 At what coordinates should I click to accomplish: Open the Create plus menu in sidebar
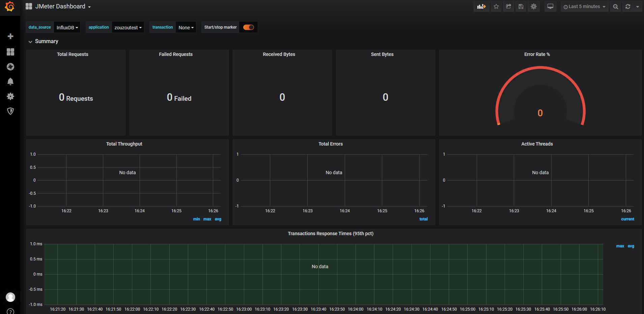click(x=10, y=36)
